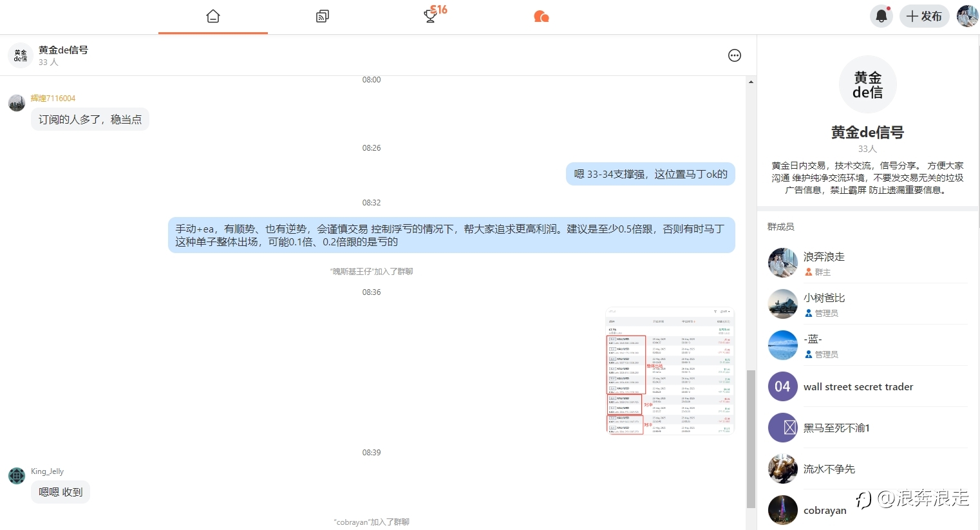Click the 33人 count in side panel
Screen dimensions: 980x530
[867, 149]
